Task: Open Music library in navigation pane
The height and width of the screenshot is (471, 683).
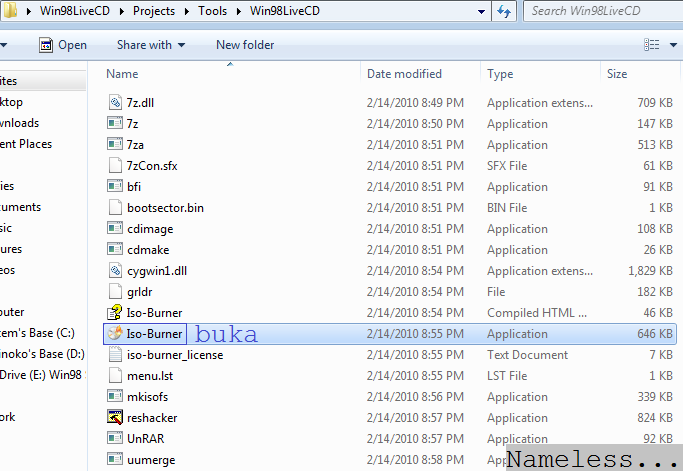Action: click(6, 228)
